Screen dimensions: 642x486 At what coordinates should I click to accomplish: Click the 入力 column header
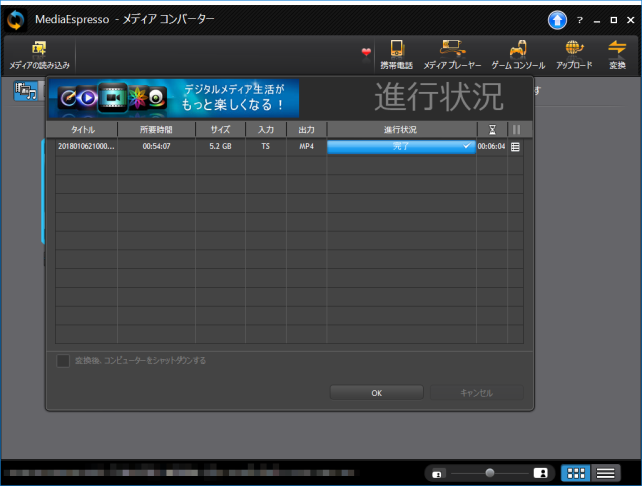point(266,130)
